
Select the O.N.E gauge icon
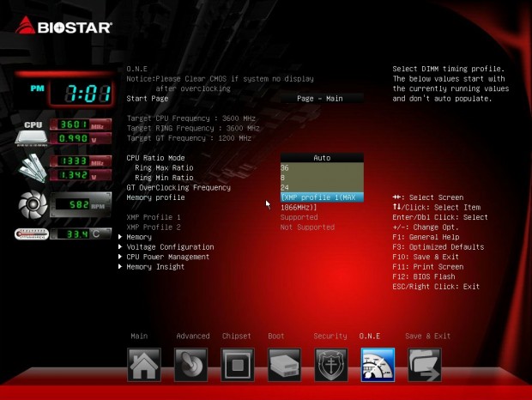[x=378, y=365]
